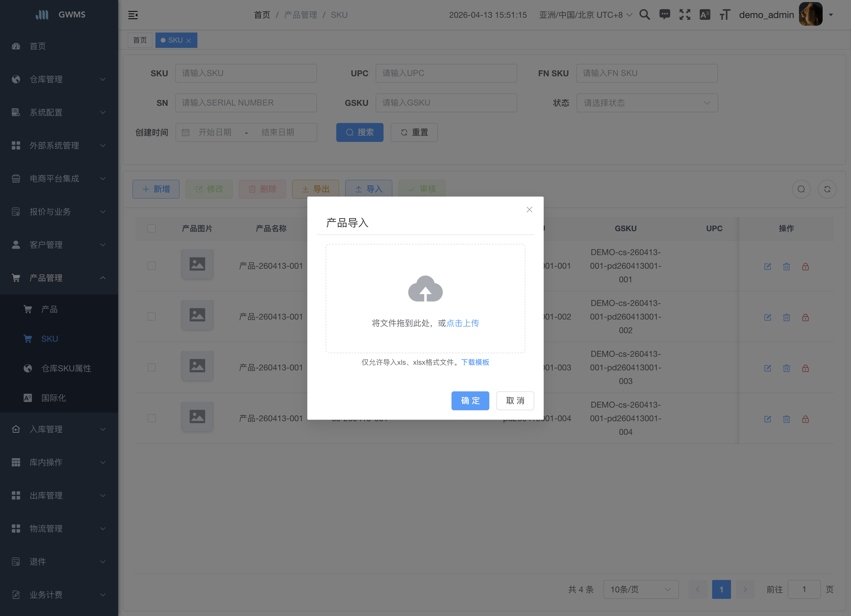Open the 10条/页 page size dropdown
The width and height of the screenshot is (851, 616).
pyautogui.click(x=641, y=589)
